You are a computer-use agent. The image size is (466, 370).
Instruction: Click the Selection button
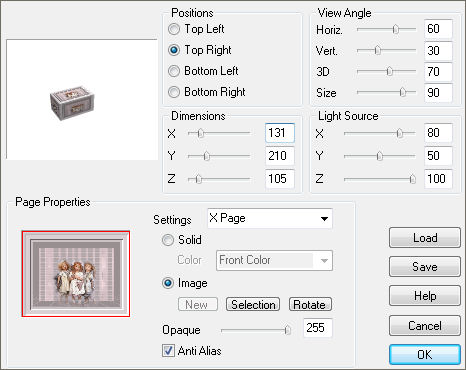pos(253,304)
